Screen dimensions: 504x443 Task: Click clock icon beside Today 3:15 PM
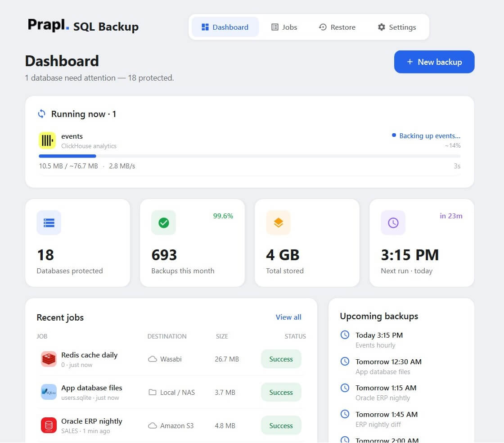tap(345, 335)
